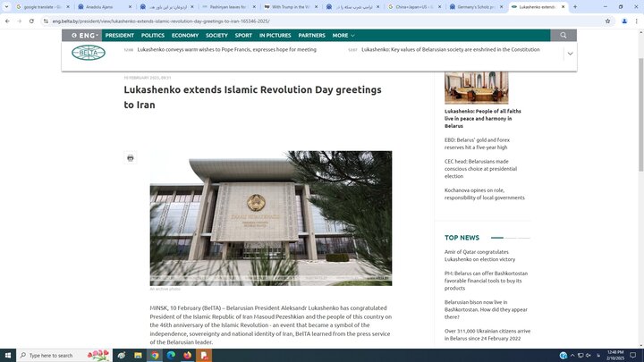Open the Windows Start menu

[x=7, y=355]
